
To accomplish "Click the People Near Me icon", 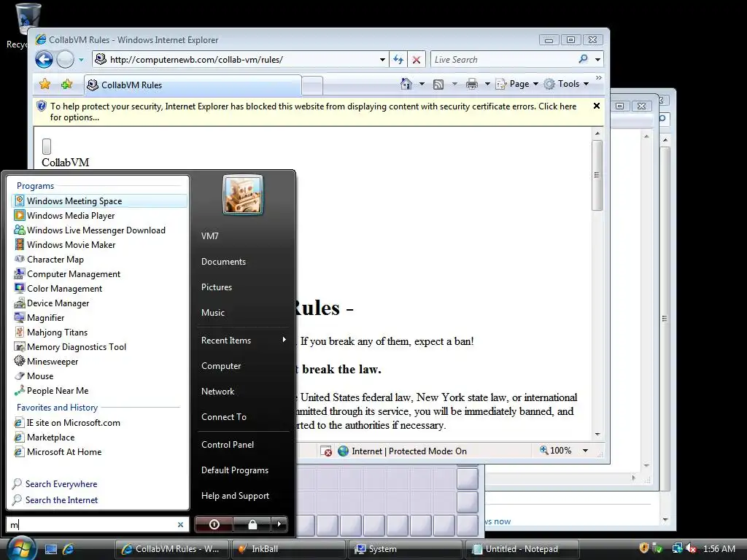I will (x=20, y=391).
